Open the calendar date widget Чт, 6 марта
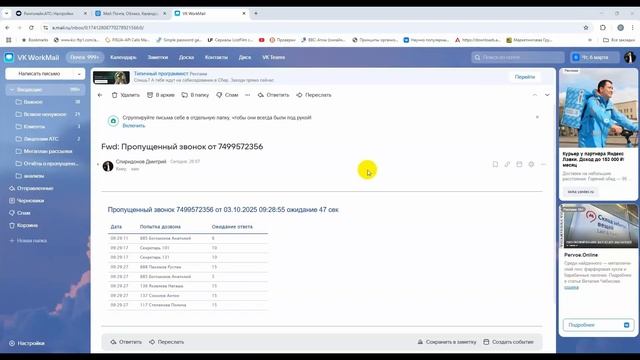This screenshot has width=640, height=360. (x=594, y=58)
